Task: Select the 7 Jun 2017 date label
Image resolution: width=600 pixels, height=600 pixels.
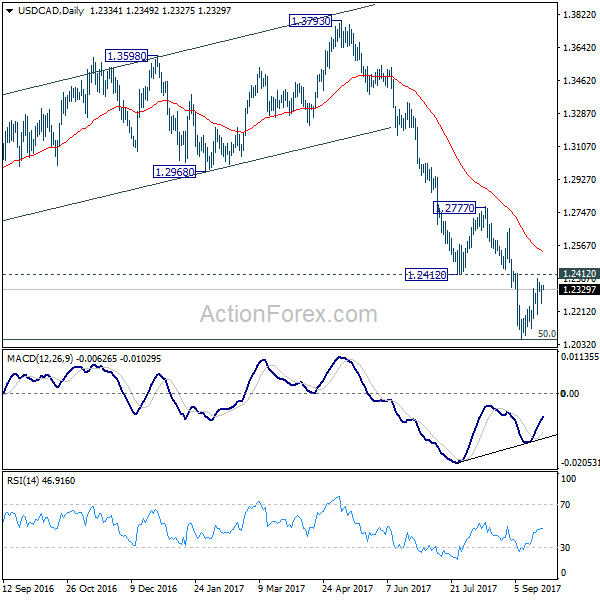Action: [409, 588]
